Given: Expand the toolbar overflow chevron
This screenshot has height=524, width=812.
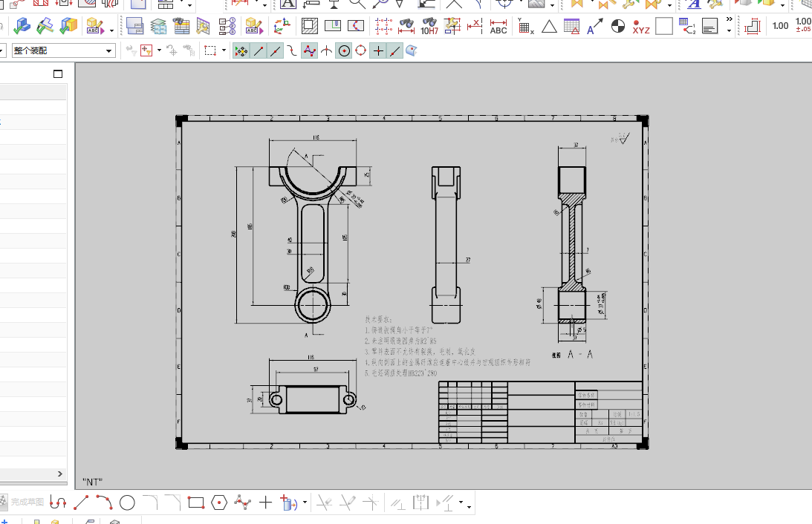Looking at the screenshot, I should (x=729, y=19).
